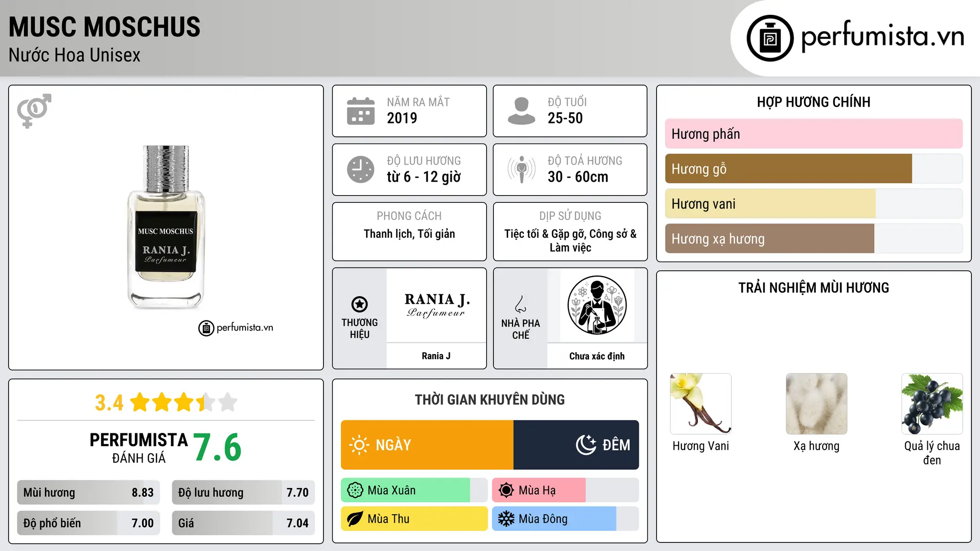980x551 pixels.
Task: Click the Hương xạ hương accord bar
Action: [x=814, y=239]
